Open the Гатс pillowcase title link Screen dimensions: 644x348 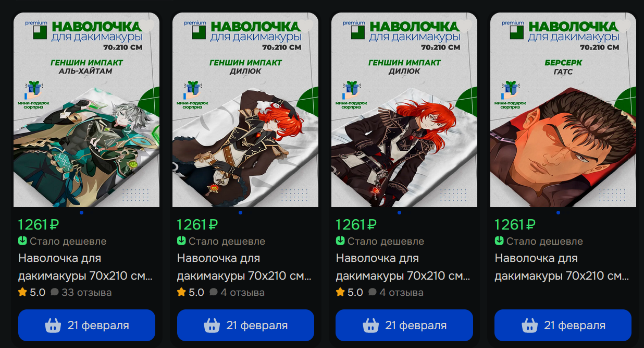[562, 267]
